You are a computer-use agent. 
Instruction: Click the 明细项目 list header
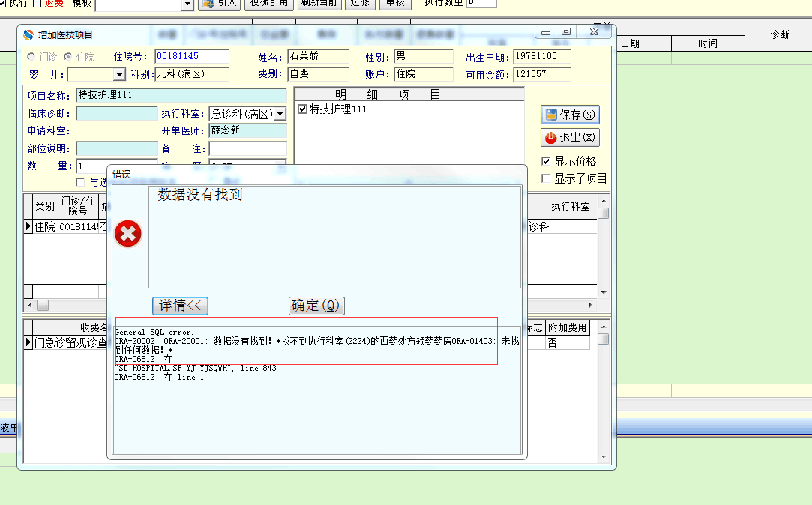pyautogui.click(x=409, y=94)
